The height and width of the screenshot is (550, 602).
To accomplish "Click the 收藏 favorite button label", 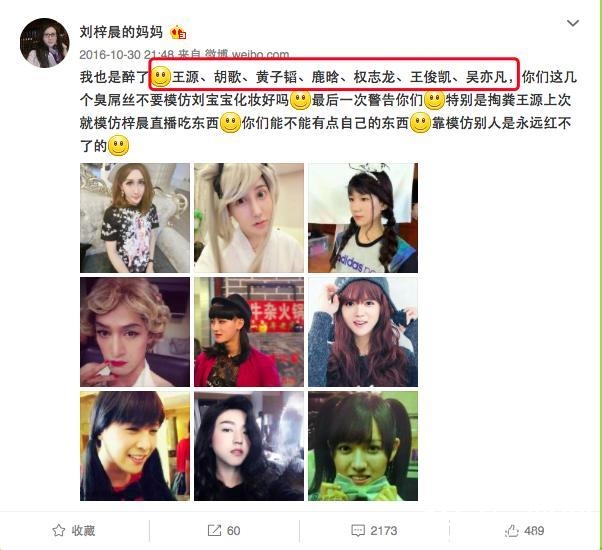I will pos(83,531).
